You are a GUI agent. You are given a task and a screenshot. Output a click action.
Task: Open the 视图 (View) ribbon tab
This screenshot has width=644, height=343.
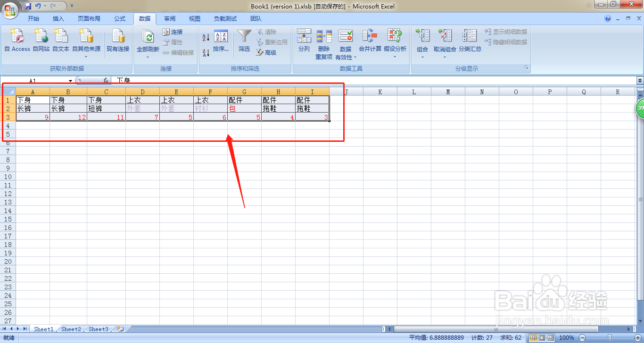coord(194,19)
